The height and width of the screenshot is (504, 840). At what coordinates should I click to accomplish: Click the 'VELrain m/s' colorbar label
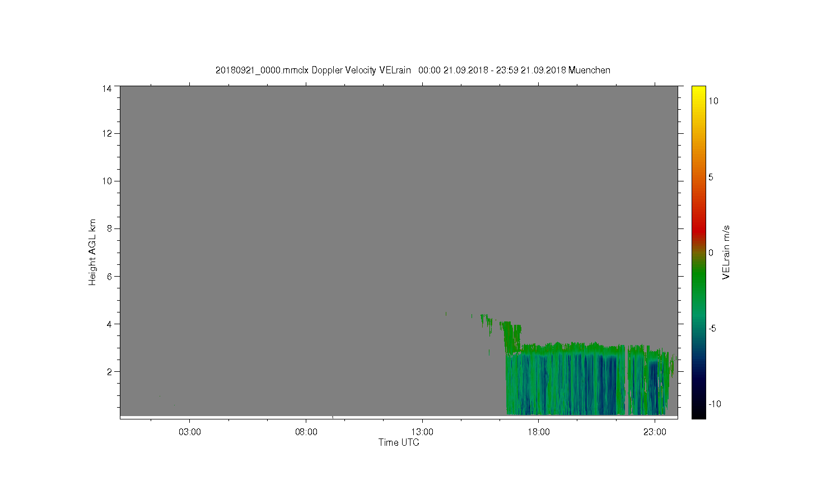pos(726,252)
